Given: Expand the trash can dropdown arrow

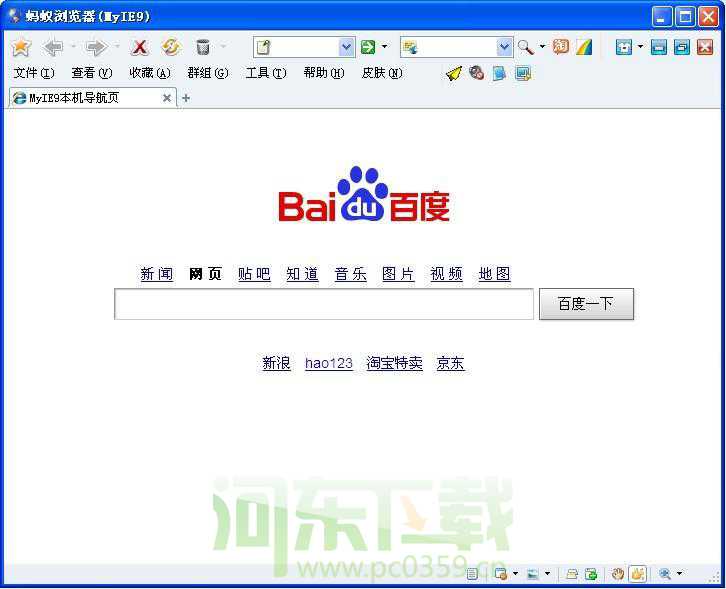Looking at the screenshot, I should (223, 46).
